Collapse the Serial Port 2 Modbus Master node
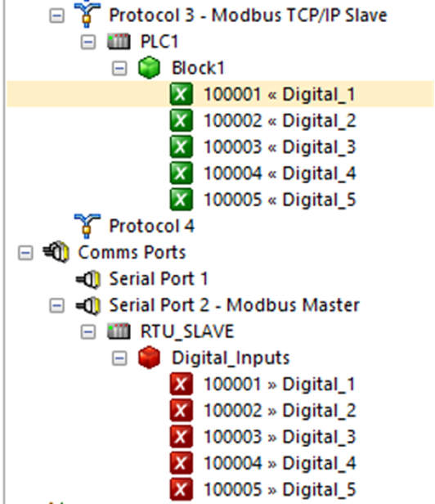The image size is (435, 504). (57, 305)
